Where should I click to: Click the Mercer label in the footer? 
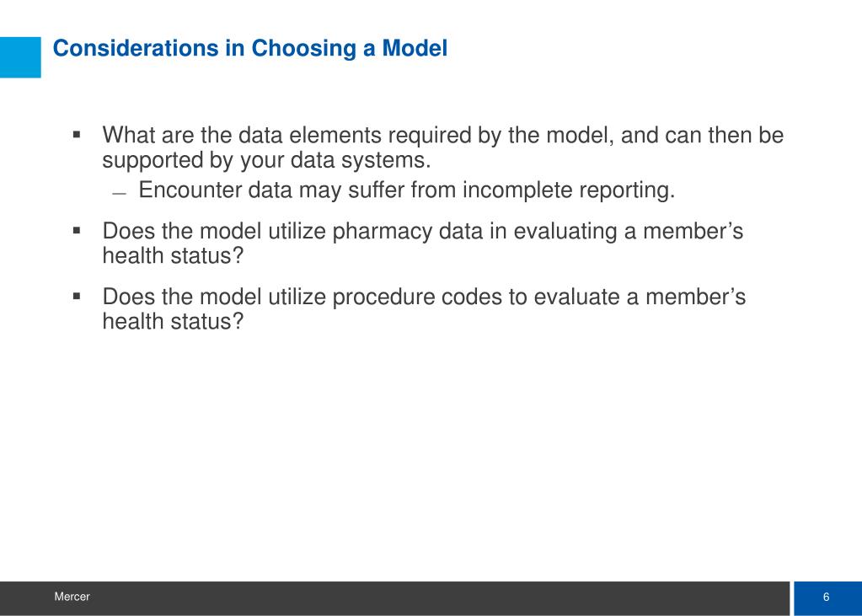[x=72, y=597]
